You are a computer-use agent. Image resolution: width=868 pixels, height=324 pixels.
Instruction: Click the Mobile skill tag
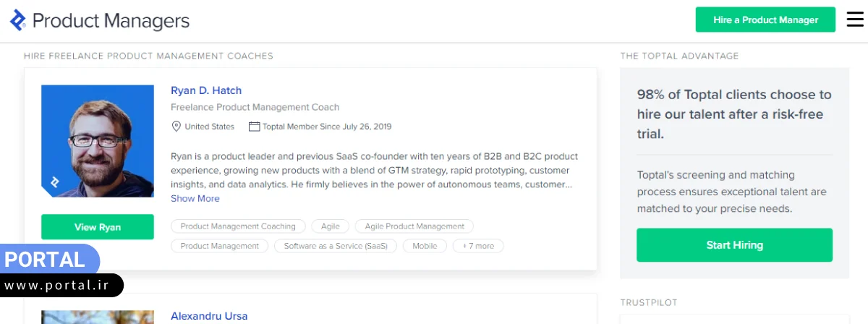tap(425, 246)
